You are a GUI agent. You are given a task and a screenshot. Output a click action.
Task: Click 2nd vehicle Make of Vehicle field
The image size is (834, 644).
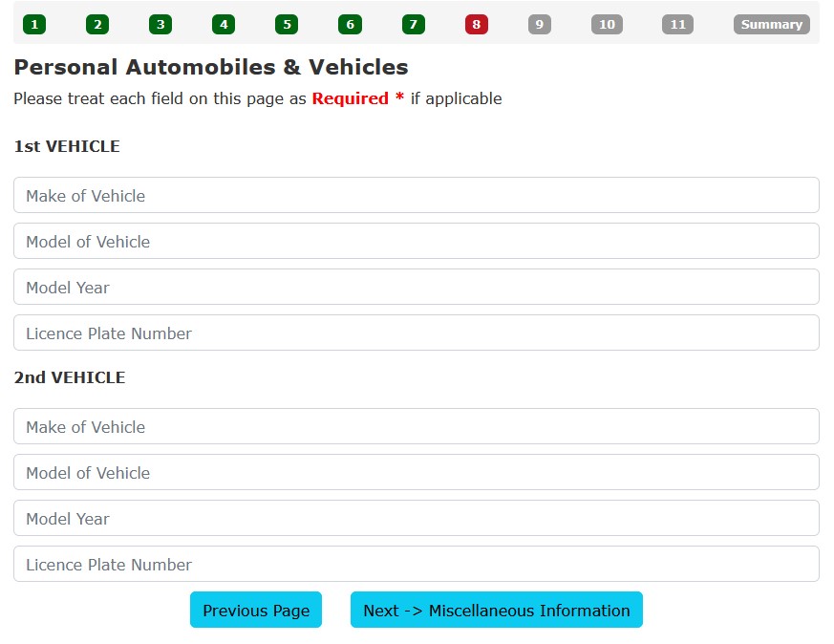417,426
